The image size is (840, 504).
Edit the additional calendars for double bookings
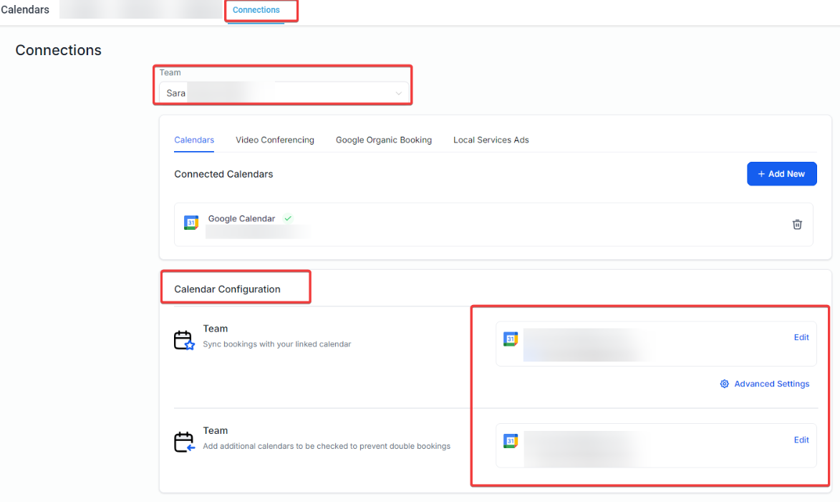[x=801, y=440]
